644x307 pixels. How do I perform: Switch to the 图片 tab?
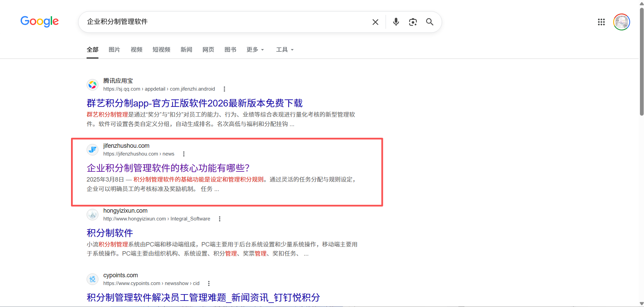point(114,50)
